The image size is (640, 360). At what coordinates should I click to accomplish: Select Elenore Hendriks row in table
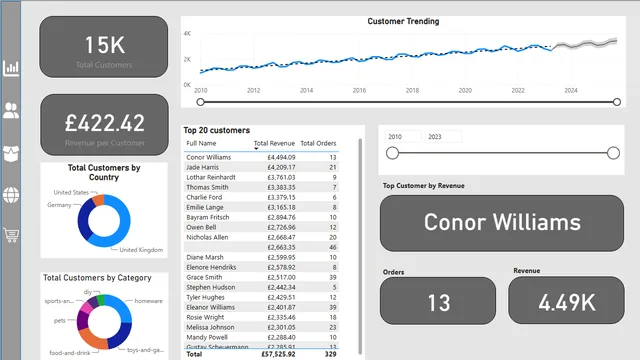click(261, 267)
